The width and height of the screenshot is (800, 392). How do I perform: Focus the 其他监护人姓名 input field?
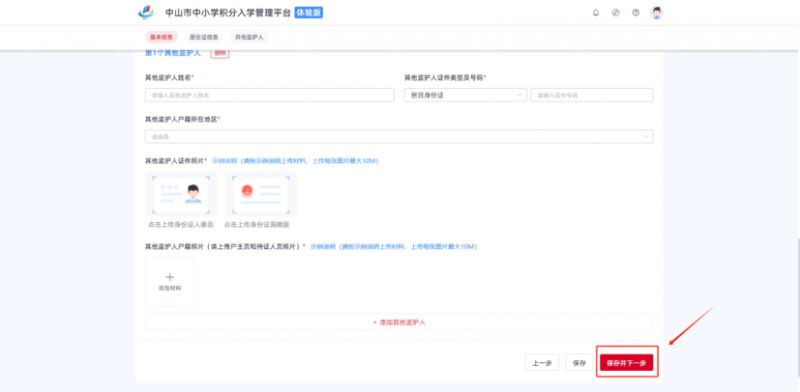(269, 95)
